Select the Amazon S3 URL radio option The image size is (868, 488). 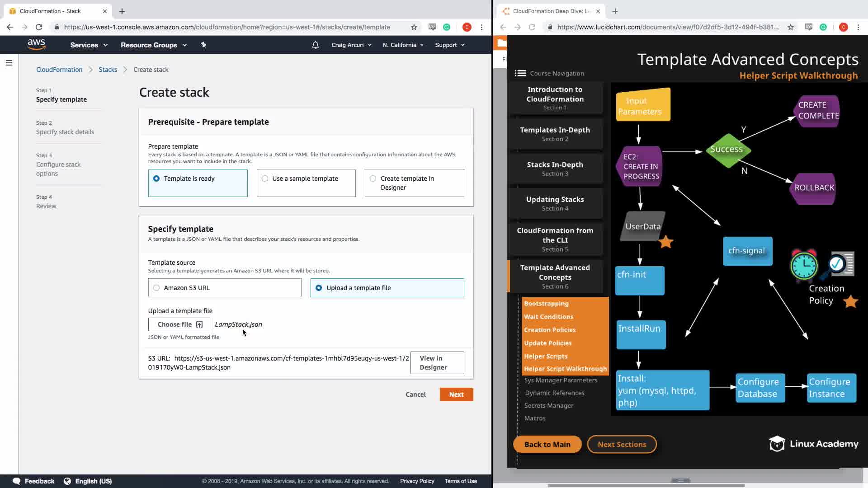click(x=156, y=288)
